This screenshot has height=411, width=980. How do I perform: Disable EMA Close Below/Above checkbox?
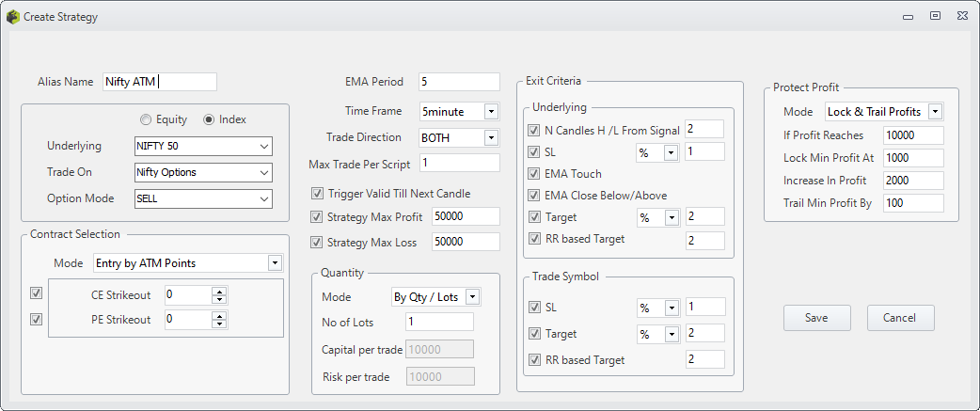[534, 196]
